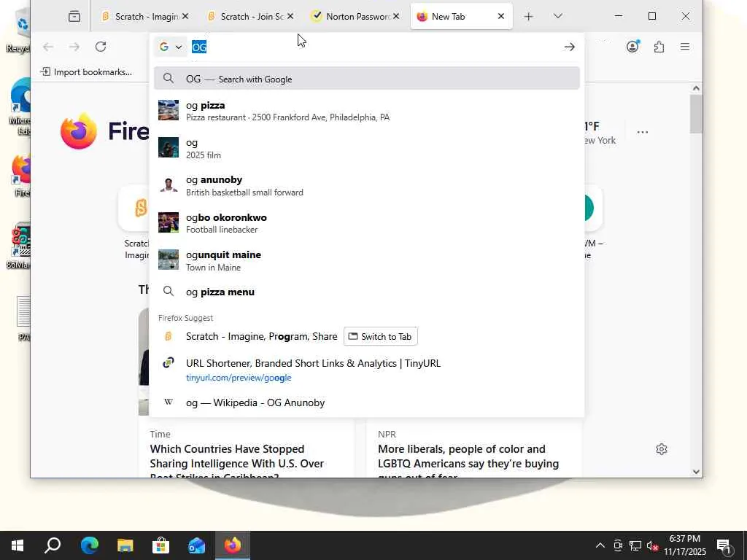Image resolution: width=747 pixels, height=560 pixels.
Task: Open the notification center icon
Action: point(724,545)
